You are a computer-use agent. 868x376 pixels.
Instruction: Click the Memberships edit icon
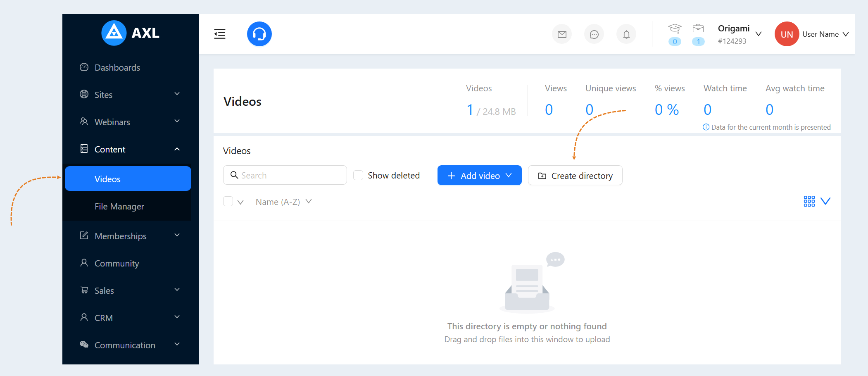pos(84,236)
